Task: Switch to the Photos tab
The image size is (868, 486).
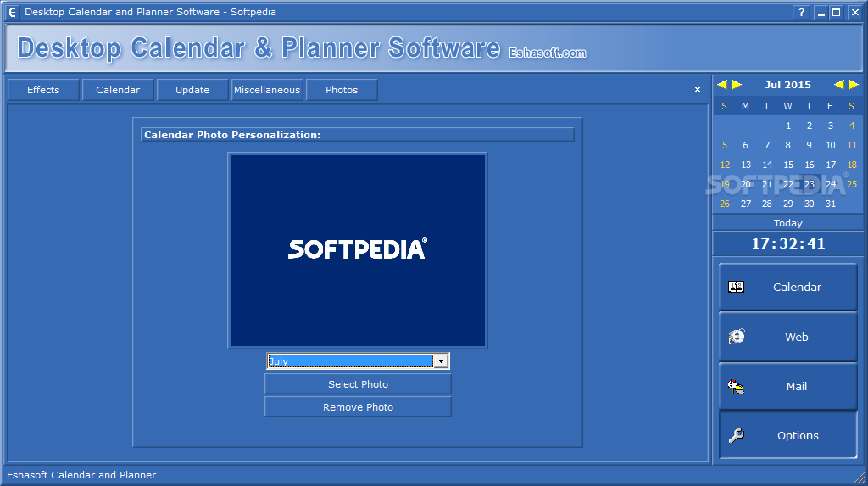Action: pos(342,90)
